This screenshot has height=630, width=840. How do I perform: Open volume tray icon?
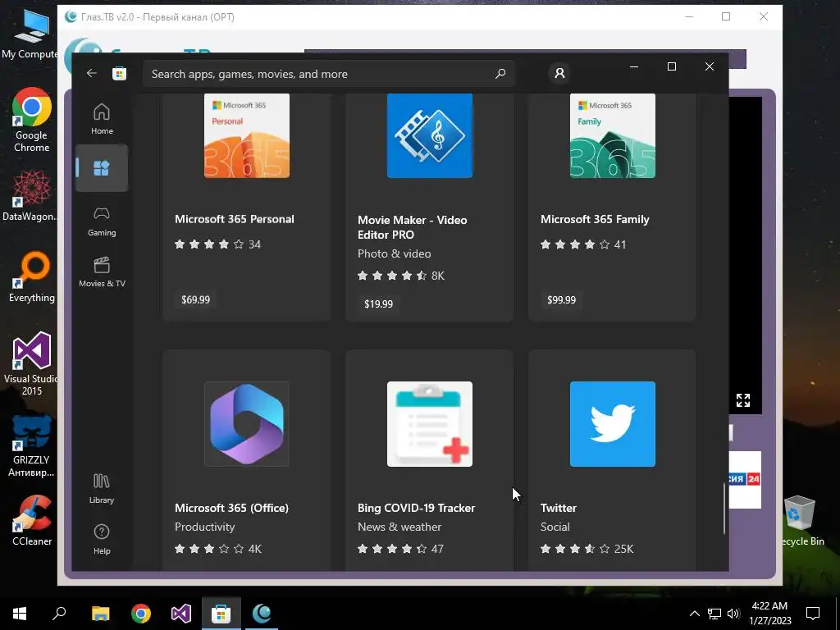tap(733, 614)
